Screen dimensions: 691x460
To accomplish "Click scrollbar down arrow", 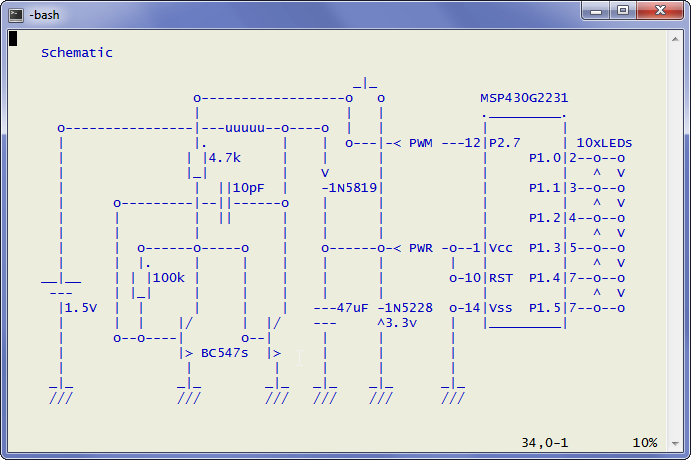I will (x=675, y=444).
